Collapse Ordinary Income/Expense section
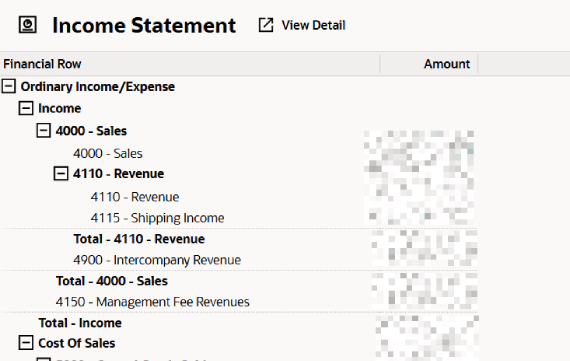 9,86
